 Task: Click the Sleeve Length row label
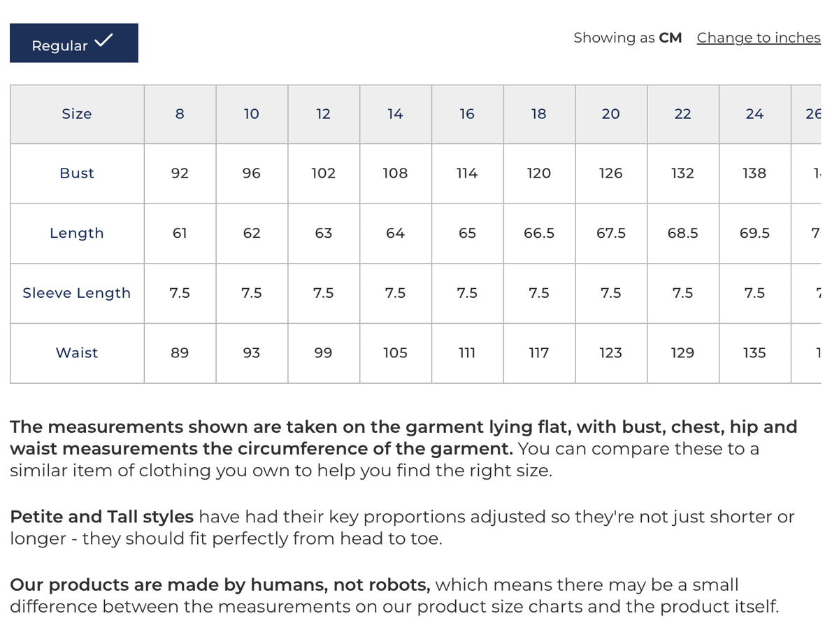pos(77,293)
